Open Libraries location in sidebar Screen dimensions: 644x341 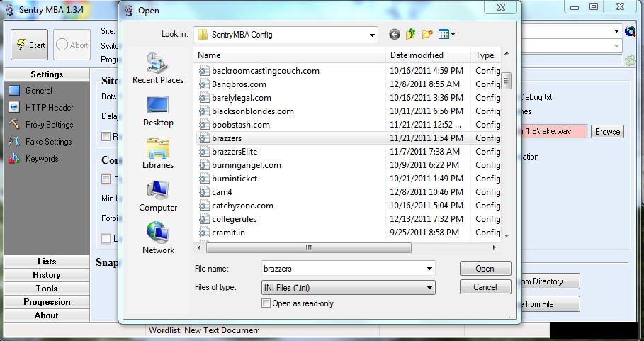(x=158, y=154)
